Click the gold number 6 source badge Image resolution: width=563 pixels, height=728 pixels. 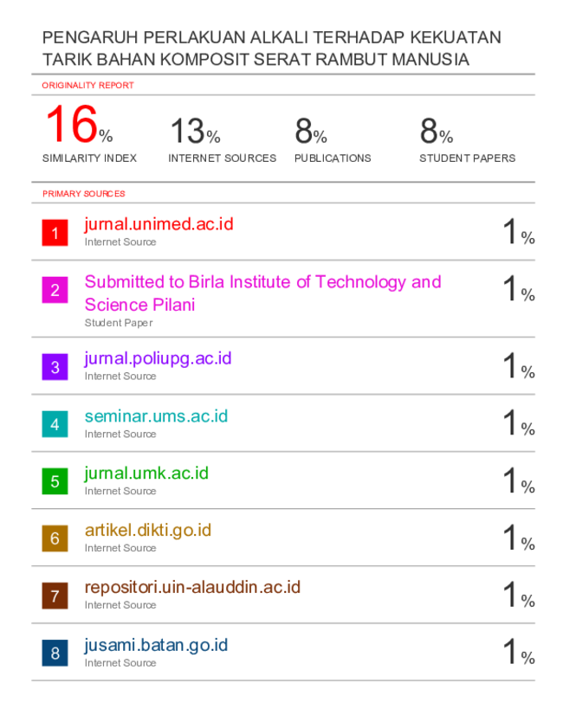coord(55,538)
